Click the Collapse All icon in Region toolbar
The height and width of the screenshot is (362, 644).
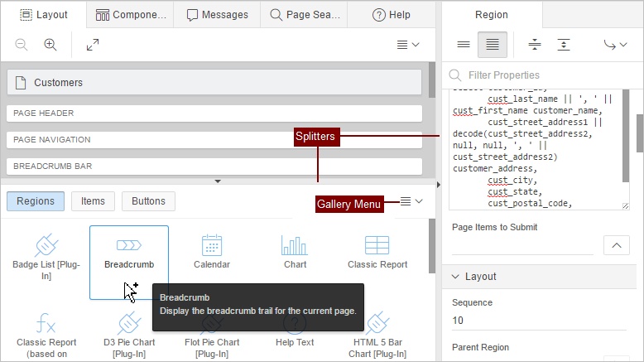(535, 45)
